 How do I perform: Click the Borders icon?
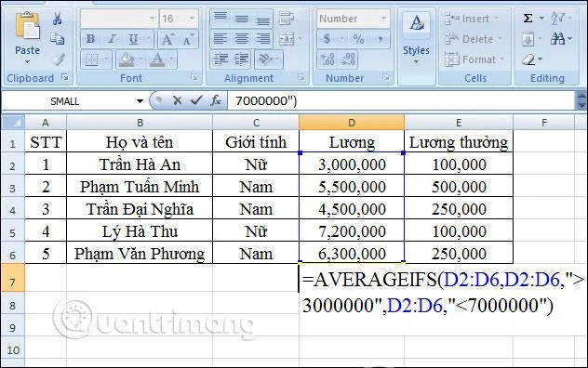(x=91, y=59)
